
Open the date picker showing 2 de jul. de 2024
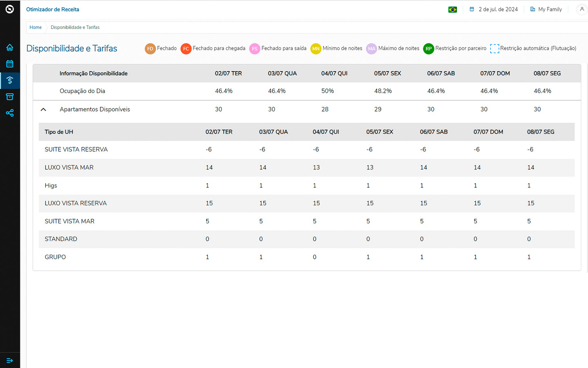[494, 9]
